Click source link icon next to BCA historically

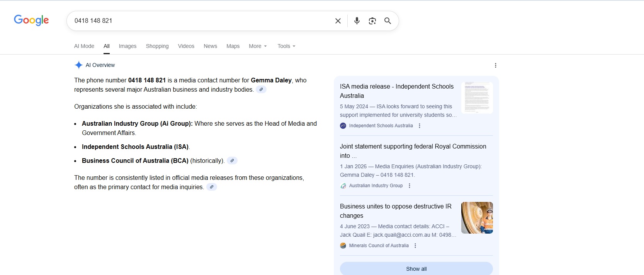232,161
